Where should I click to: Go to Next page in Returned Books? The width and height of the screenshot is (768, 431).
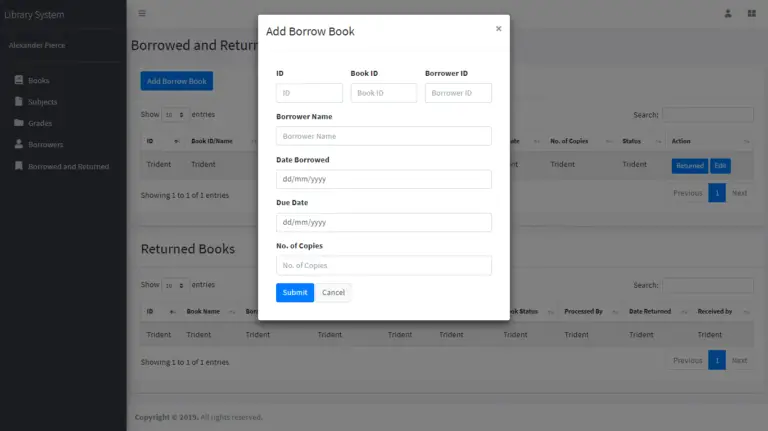(x=739, y=360)
